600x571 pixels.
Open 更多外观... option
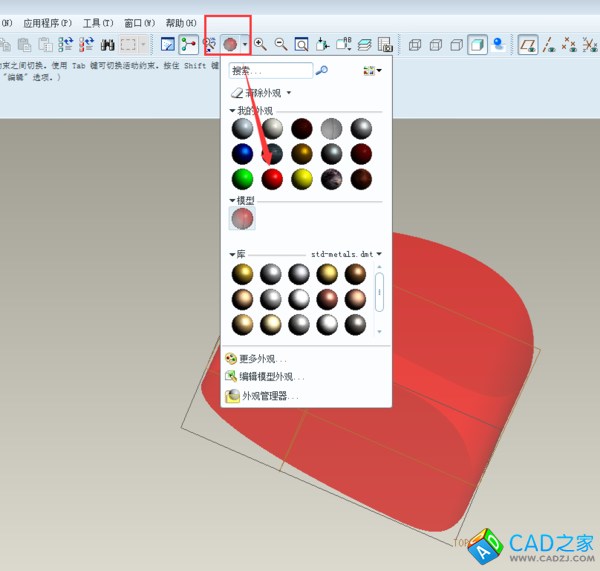click(262, 358)
